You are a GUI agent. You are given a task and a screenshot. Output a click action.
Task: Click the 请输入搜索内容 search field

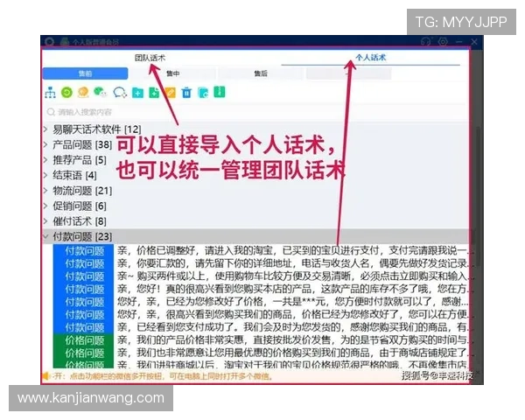pos(256,112)
